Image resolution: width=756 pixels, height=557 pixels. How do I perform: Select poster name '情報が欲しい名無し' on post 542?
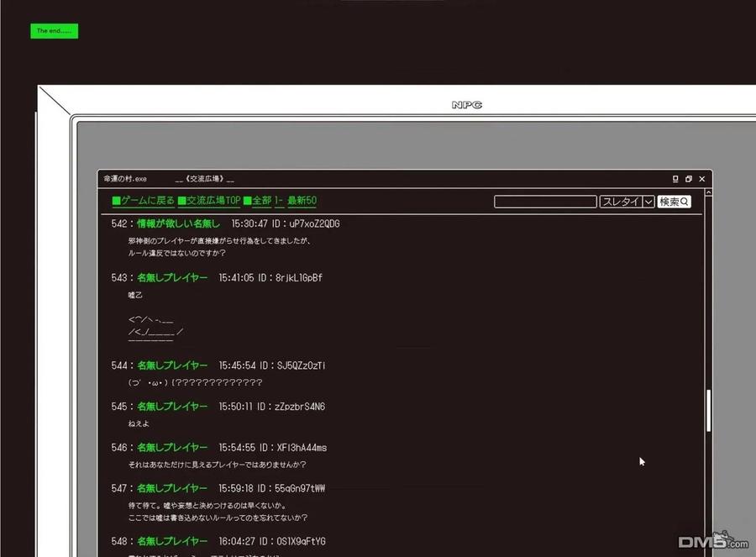[178, 223]
